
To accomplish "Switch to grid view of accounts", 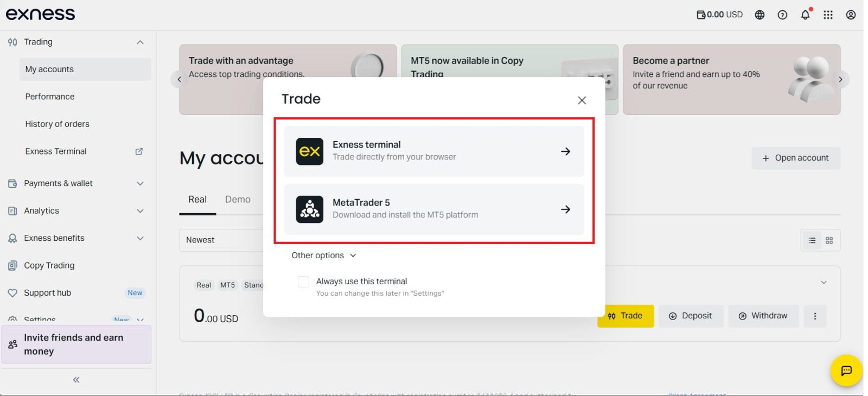I will point(829,240).
